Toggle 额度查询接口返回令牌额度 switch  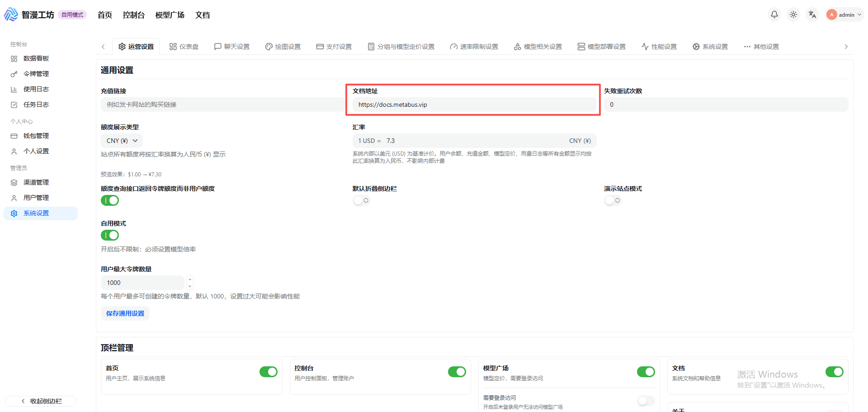(110, 200)
